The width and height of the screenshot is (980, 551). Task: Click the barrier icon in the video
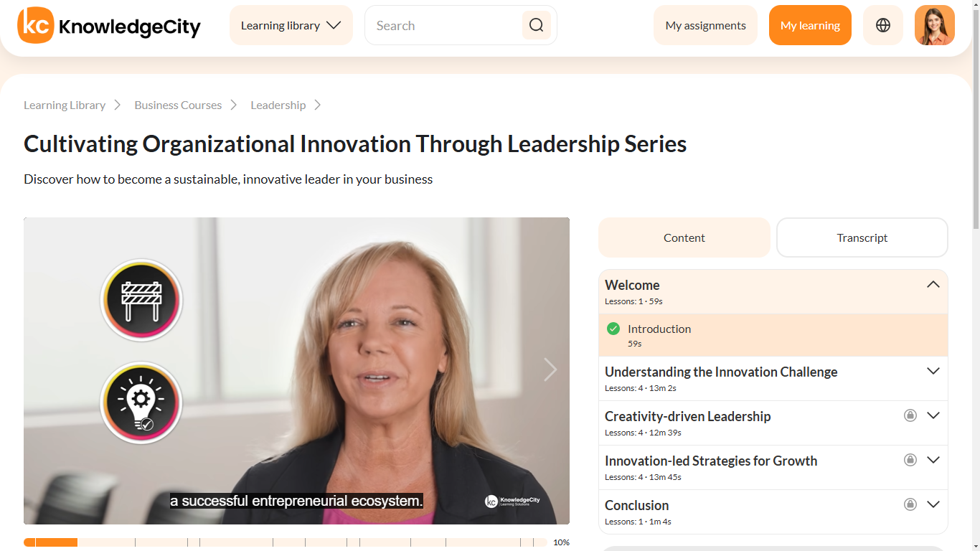pyautogui.click(x=141, y=300)
